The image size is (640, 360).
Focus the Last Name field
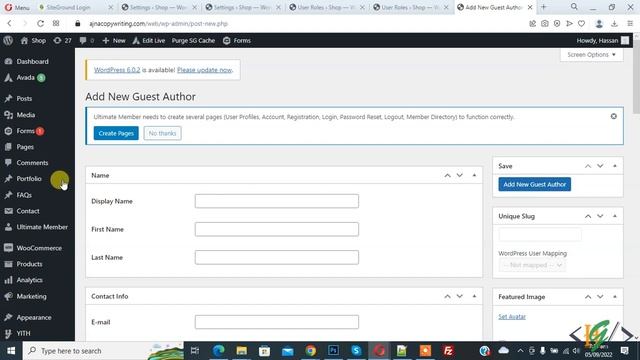(x=277, y=257)
